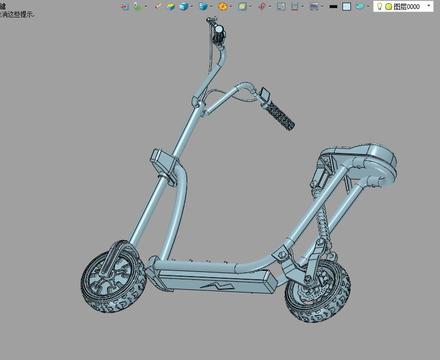This screenshot has width=440, height=360.
Task: Click the red arrow icon in the toolbar
Action: point(125,6)
